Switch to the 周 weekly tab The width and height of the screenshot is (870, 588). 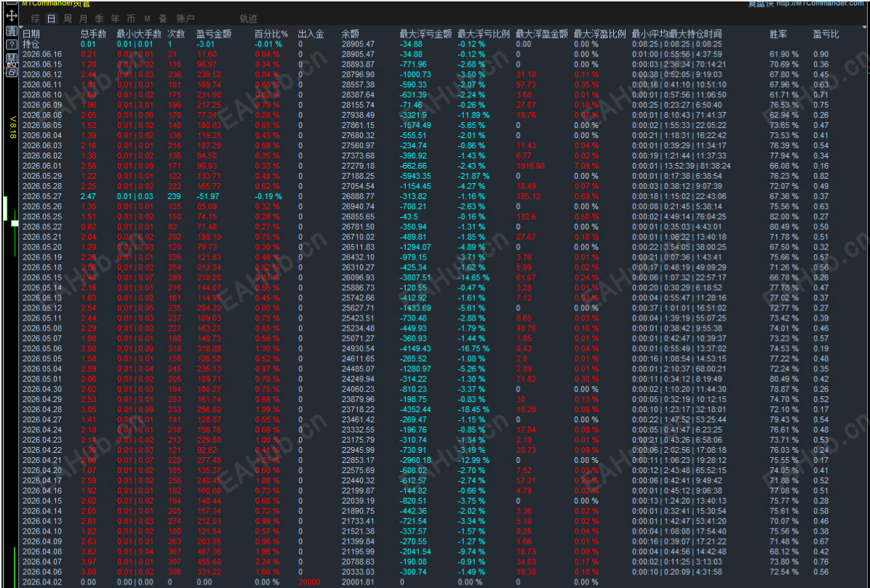(67, 19)
